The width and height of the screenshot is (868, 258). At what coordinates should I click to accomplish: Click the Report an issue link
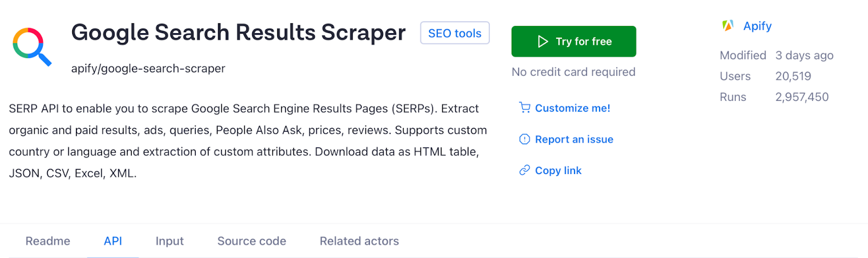point(574,139)
